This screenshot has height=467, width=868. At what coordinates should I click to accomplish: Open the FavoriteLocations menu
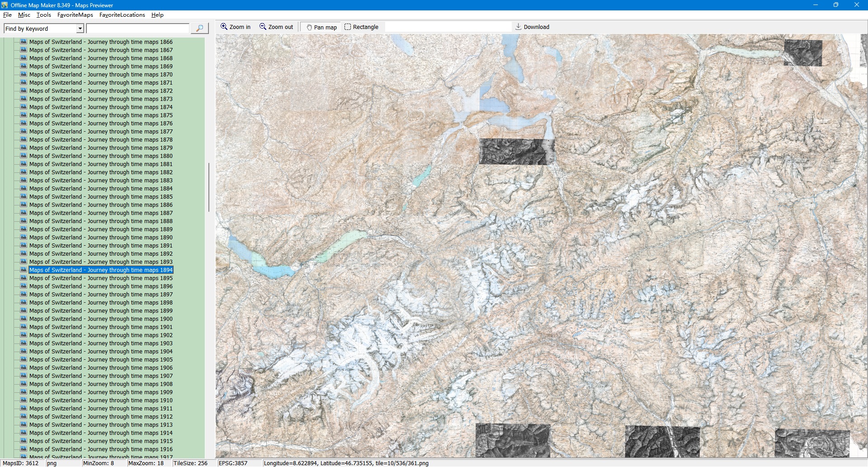click(x=122, y=15)
